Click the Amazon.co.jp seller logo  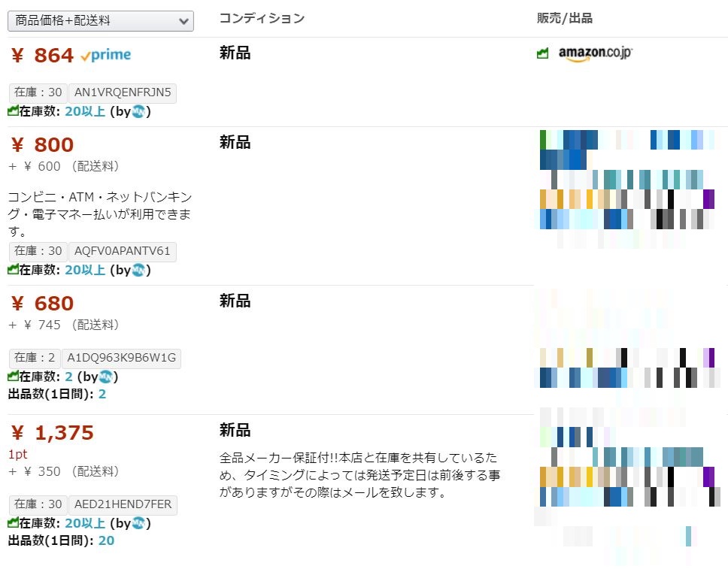595,54
